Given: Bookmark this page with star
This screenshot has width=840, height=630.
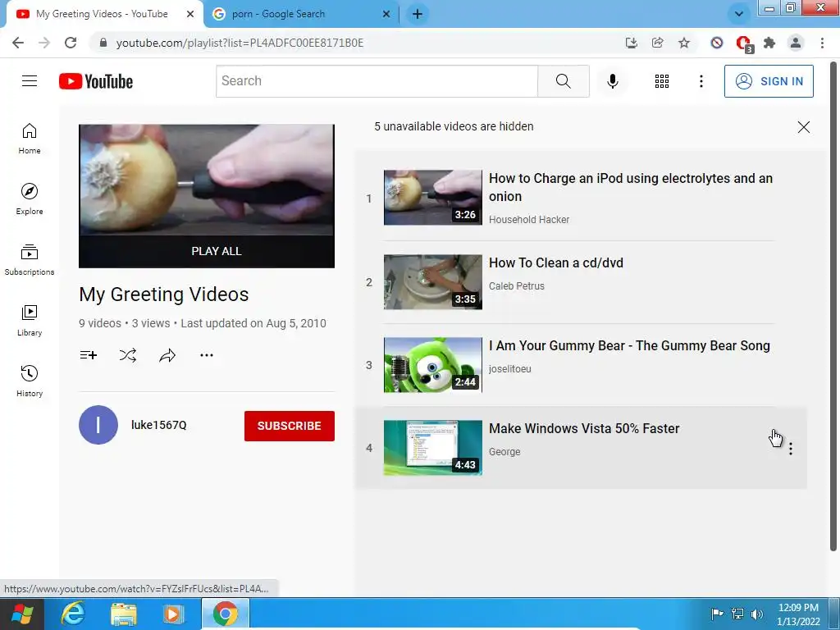Looking at the screenshot, I should [x=684, y=43].
